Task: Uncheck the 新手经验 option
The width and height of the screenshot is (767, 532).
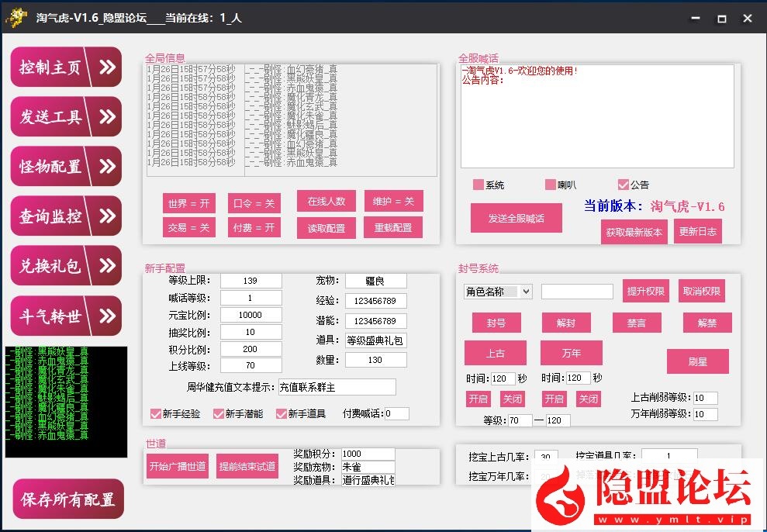Action: (x=156, y=414)
